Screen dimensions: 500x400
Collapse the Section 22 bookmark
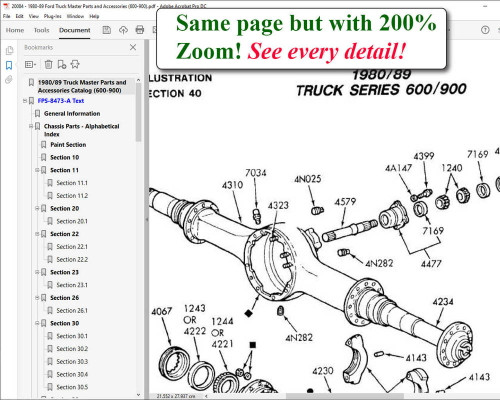point(37,234)
